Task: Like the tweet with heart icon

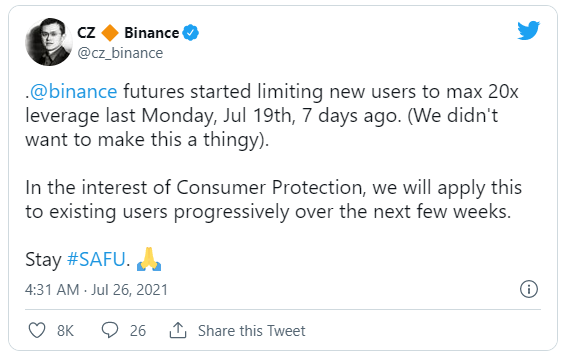Action: point(37,330)
